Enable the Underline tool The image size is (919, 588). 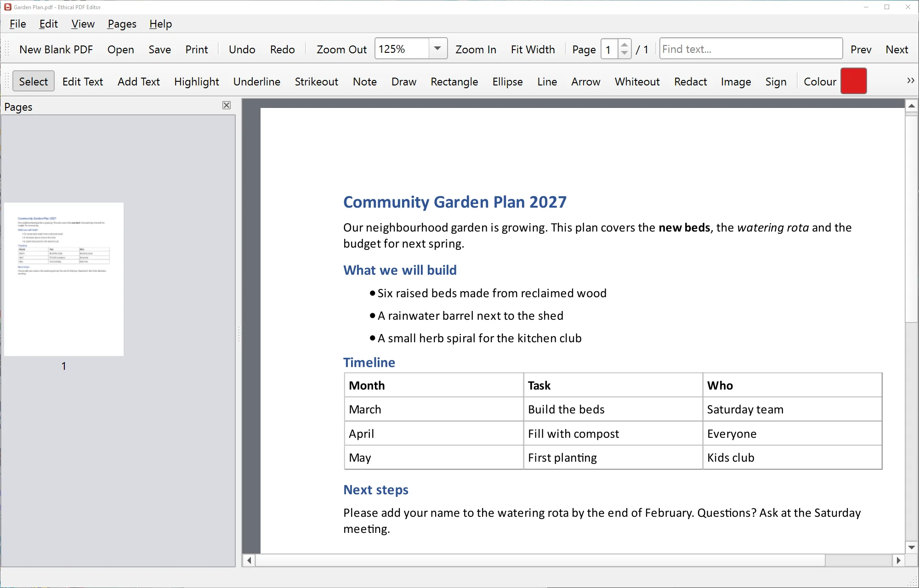(256, 81)
